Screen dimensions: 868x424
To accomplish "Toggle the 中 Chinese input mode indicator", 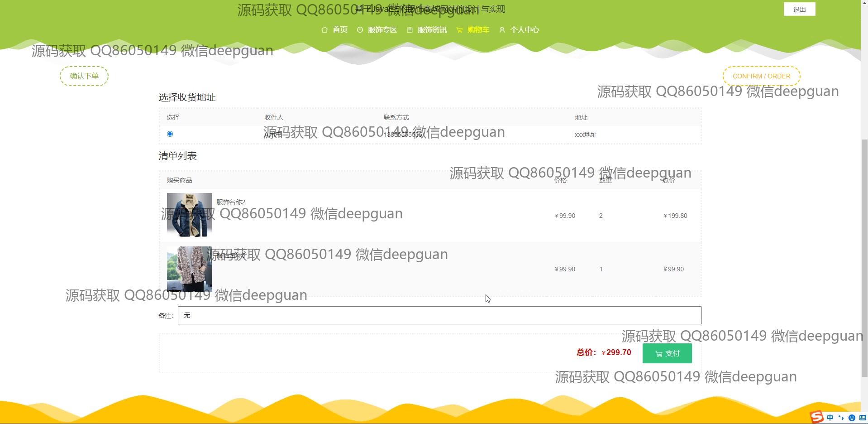I will pos(830,418).
